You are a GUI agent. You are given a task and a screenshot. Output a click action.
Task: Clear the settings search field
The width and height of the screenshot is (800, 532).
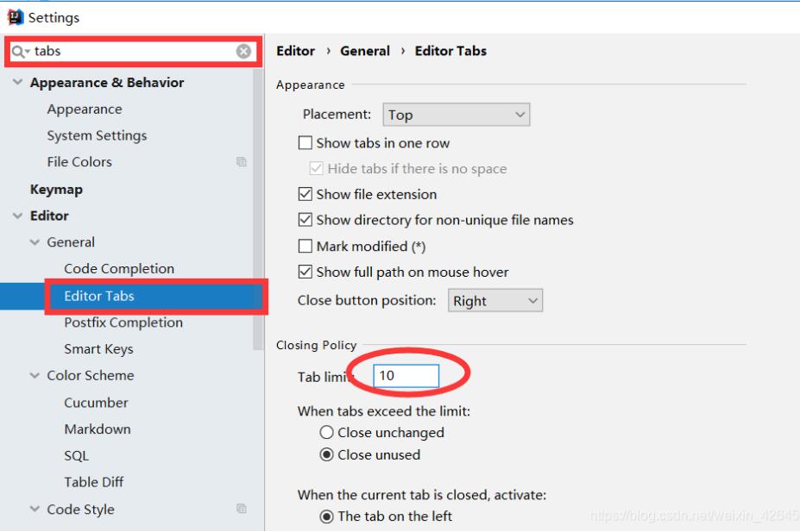(x=243, y=52)
